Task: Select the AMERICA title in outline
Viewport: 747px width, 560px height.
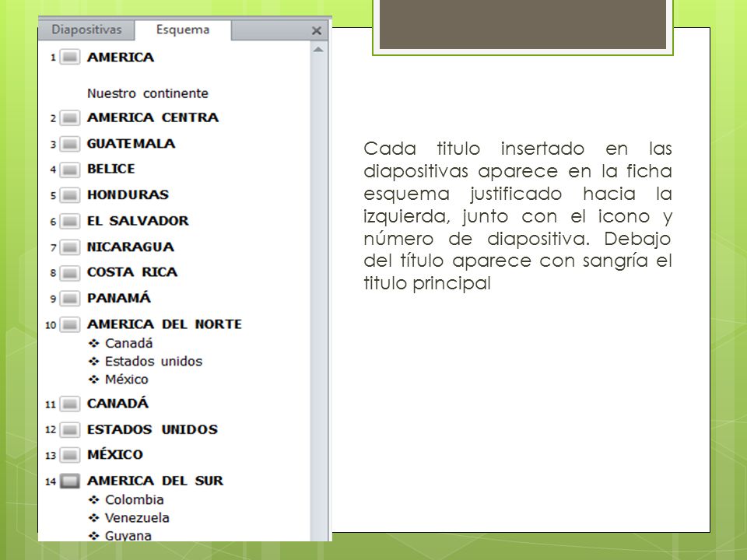Action: [121, 57]
